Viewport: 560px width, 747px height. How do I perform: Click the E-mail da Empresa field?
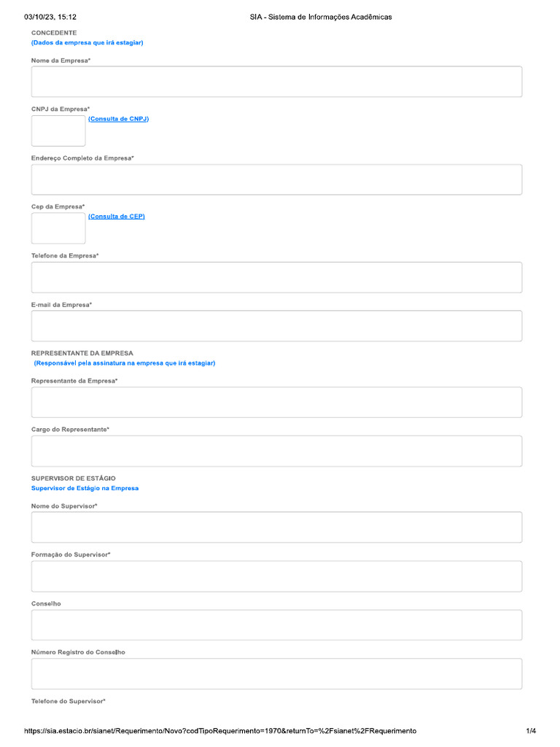[x=276, y=326]
